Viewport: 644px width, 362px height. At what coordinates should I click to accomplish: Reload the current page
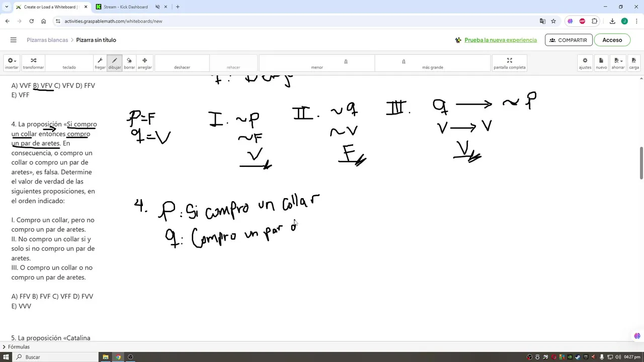tap(31, 21)
